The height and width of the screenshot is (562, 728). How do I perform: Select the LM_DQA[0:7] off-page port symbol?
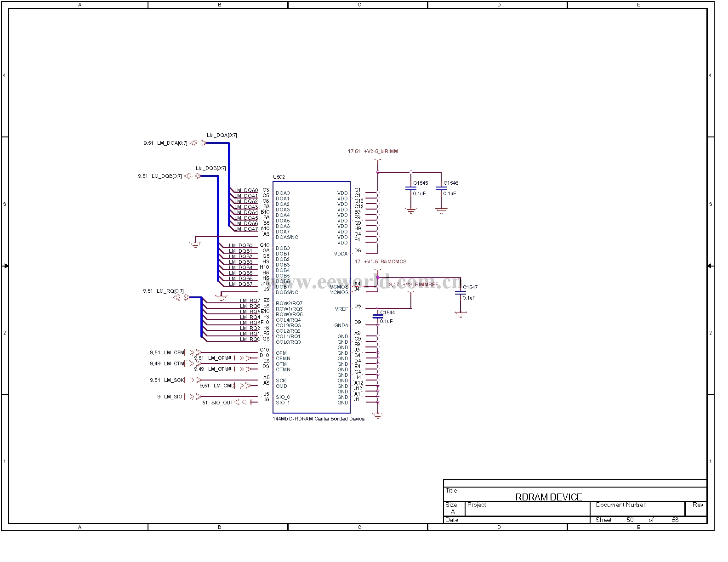(x=199, y=143)
